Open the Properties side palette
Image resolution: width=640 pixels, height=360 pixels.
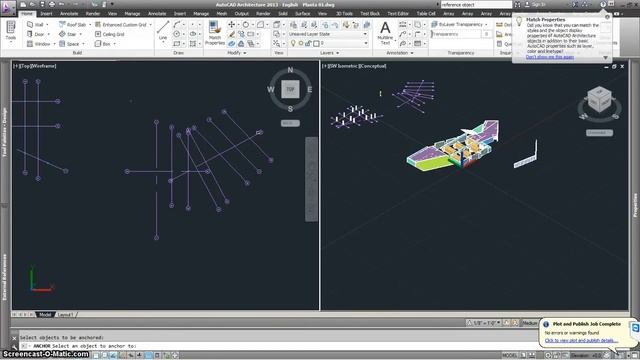tap(635, 205)
